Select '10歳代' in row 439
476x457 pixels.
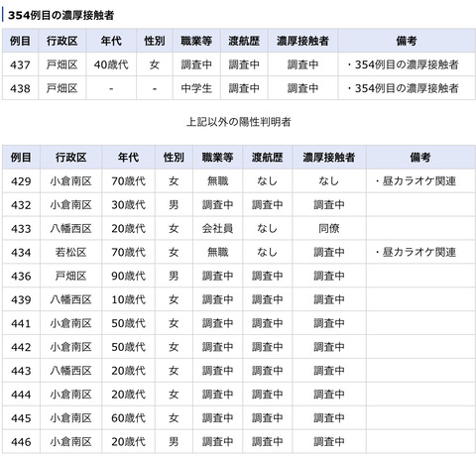click(128, 299)
